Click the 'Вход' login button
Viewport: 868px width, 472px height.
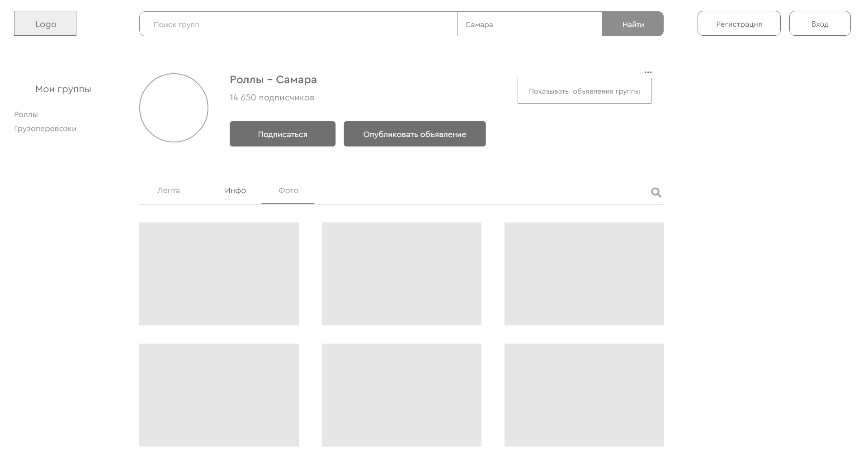pyautogui.click(x=820, y=24)
